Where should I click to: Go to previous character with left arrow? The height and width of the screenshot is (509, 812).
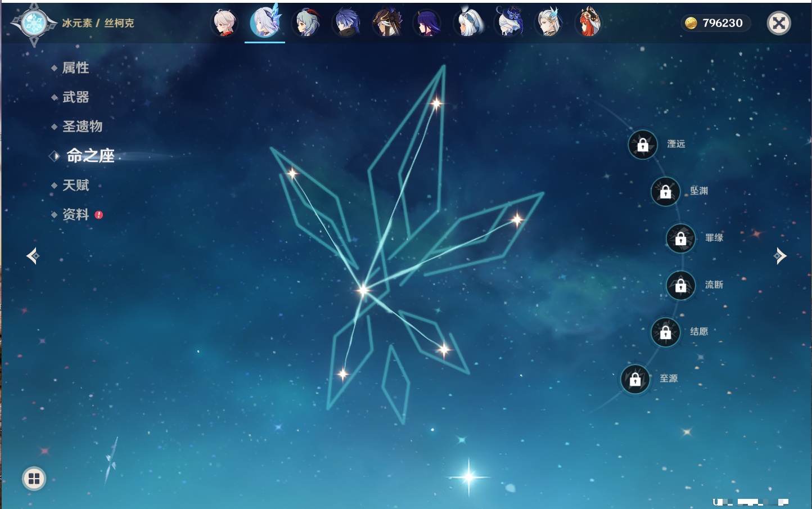click(33, 256)
